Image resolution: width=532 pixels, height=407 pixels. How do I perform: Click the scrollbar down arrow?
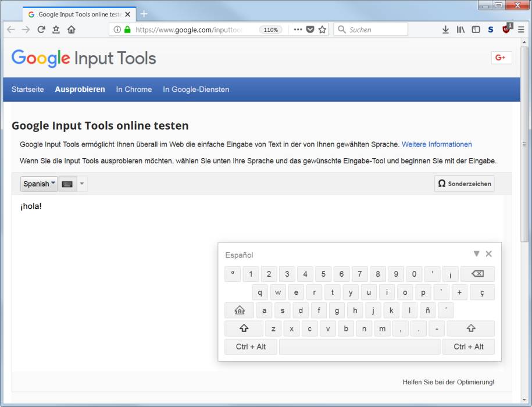pyautogui.click(x=524, y=399)
